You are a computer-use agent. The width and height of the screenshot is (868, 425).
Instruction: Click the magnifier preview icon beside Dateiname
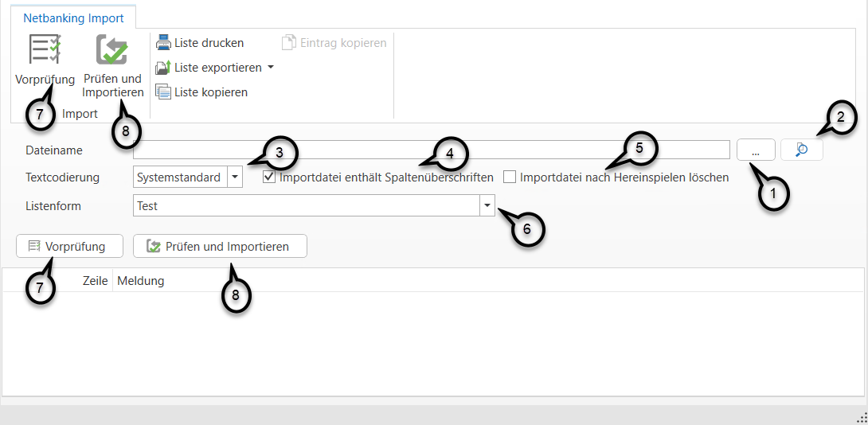pos(802,150)
